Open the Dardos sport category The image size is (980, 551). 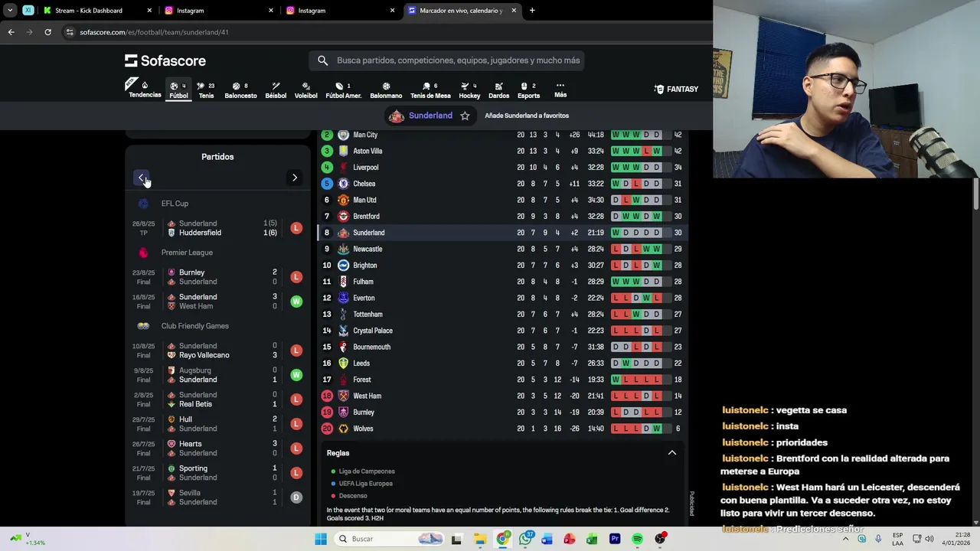pos(498,90)
